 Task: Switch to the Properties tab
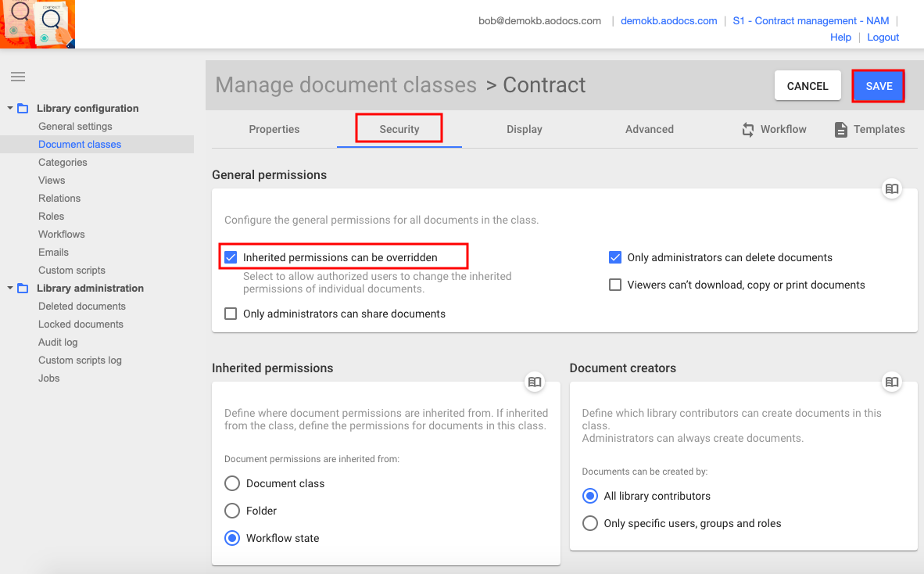274,130
